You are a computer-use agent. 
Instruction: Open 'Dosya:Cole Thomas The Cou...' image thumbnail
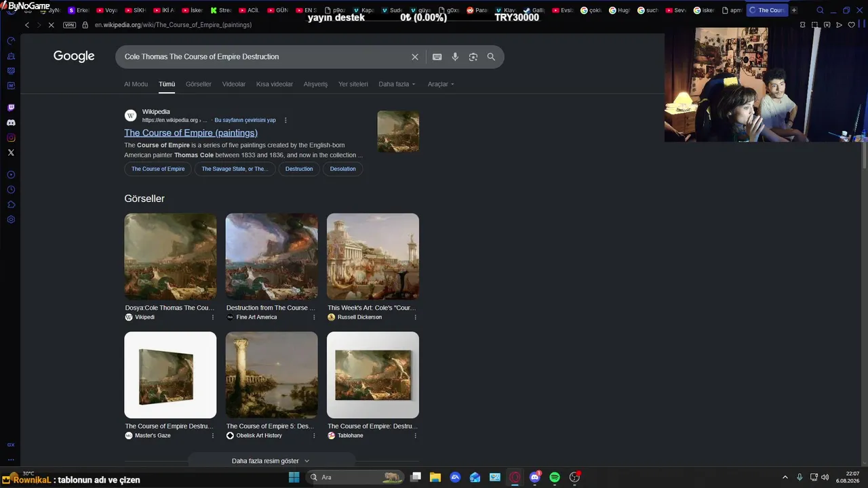pos(170,257)
